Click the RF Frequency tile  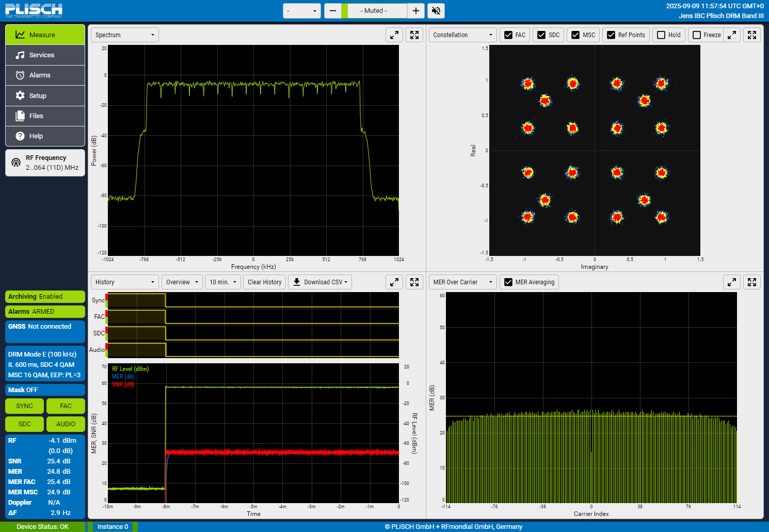click(45, 163)
